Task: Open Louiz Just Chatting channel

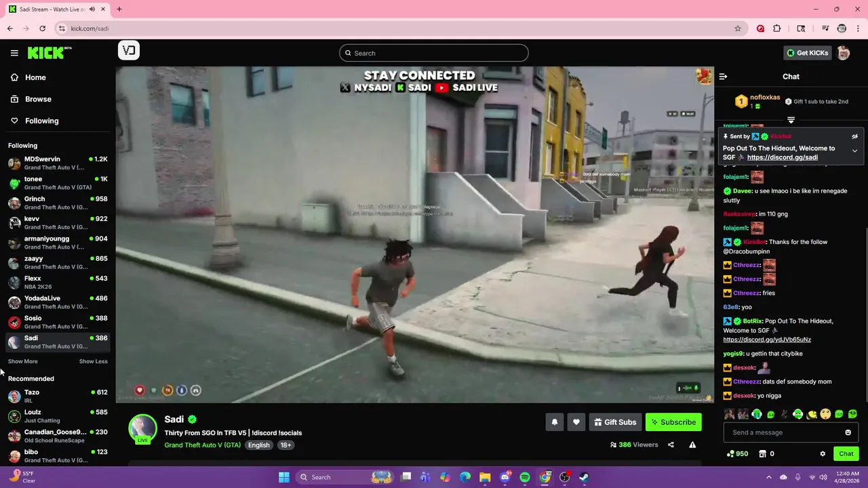Action: click(58, 416)
